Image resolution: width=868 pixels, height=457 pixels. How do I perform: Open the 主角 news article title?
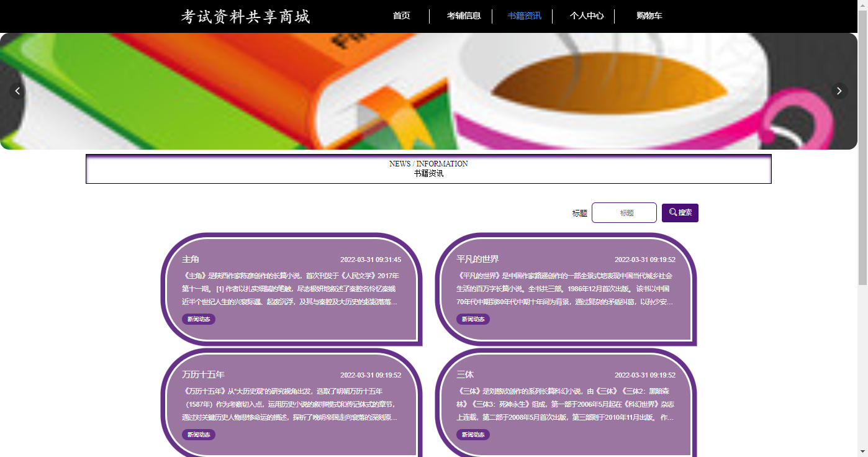[191, 259]
